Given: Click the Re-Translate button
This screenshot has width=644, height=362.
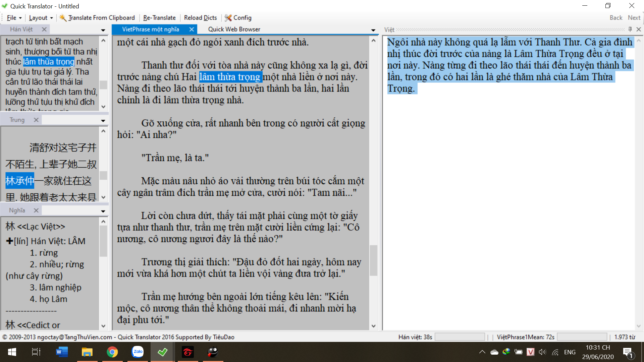Looking at the screenshot, I should click(x=159, y=18).
